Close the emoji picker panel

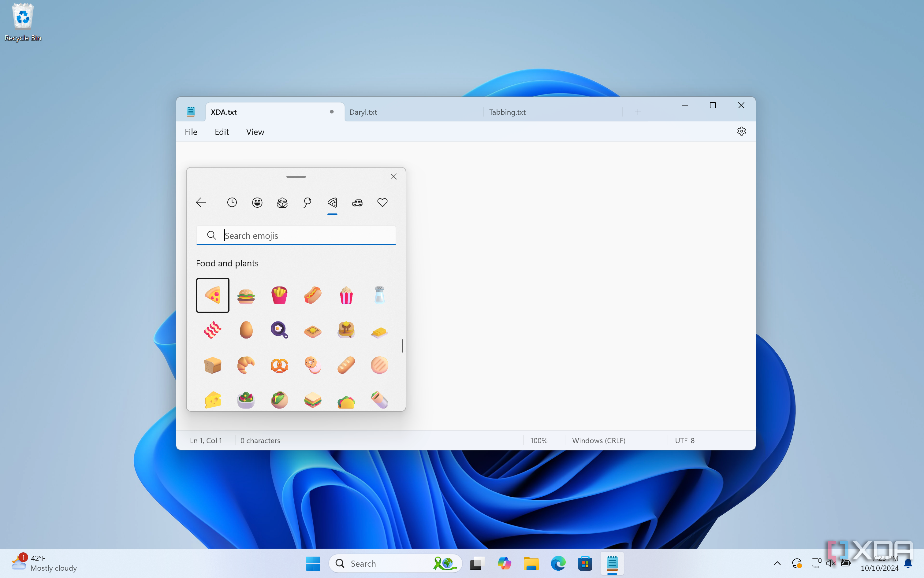(393, 177)
